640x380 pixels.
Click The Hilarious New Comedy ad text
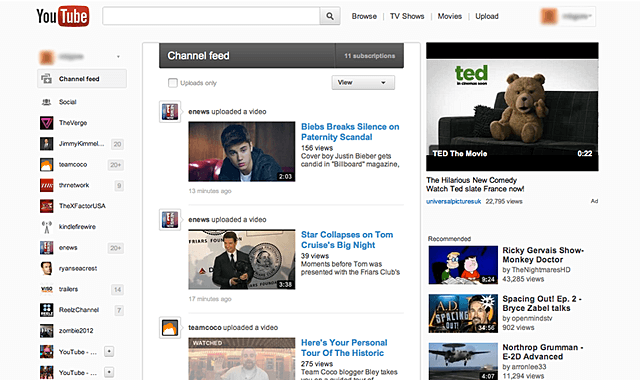471,180
